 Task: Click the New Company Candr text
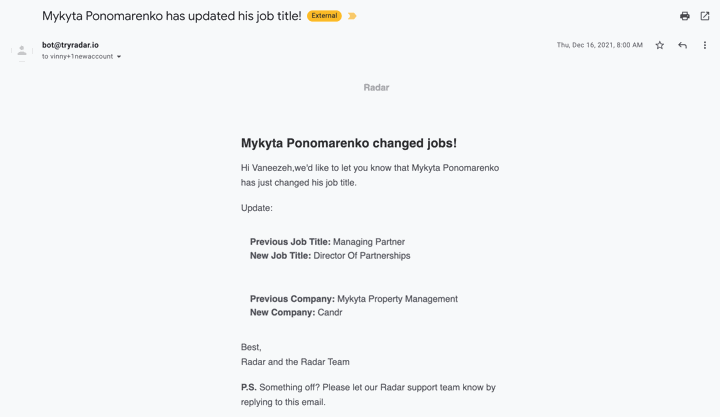[x=296, y=312]
